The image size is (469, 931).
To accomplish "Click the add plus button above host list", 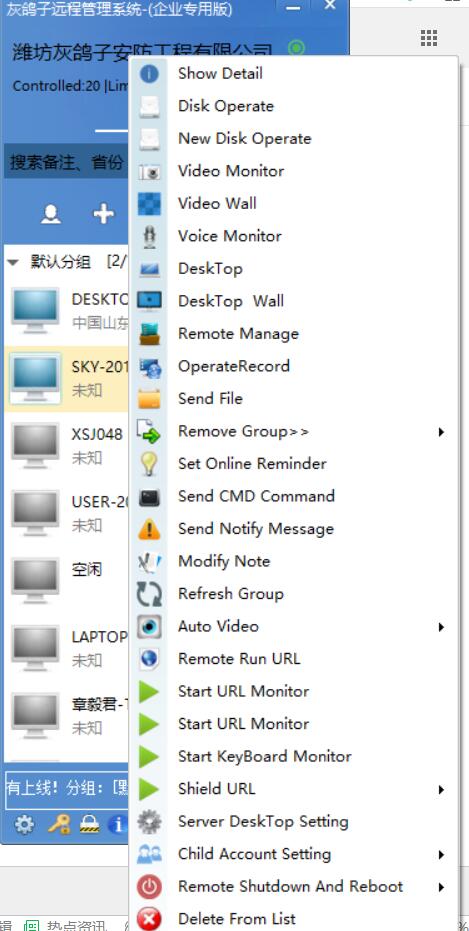I will [104, 213].
